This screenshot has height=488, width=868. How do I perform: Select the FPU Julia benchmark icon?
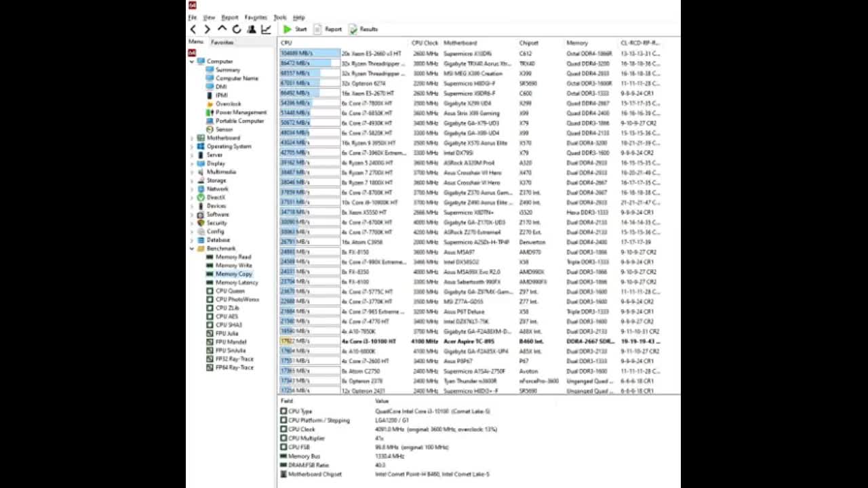pos(210,333)
